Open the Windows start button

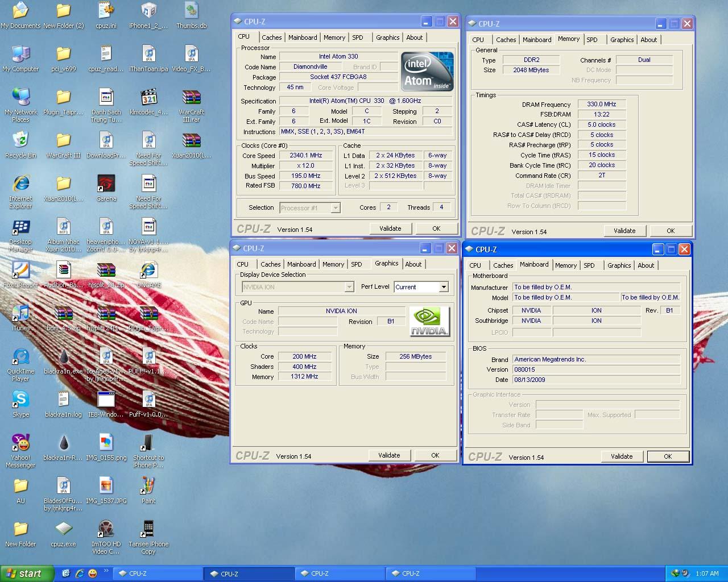coord(27,573)
